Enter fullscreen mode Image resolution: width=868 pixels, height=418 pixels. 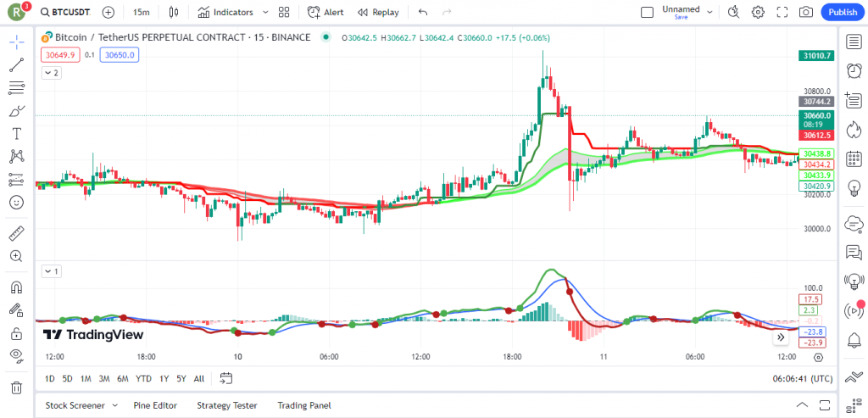tap(782, 12)
